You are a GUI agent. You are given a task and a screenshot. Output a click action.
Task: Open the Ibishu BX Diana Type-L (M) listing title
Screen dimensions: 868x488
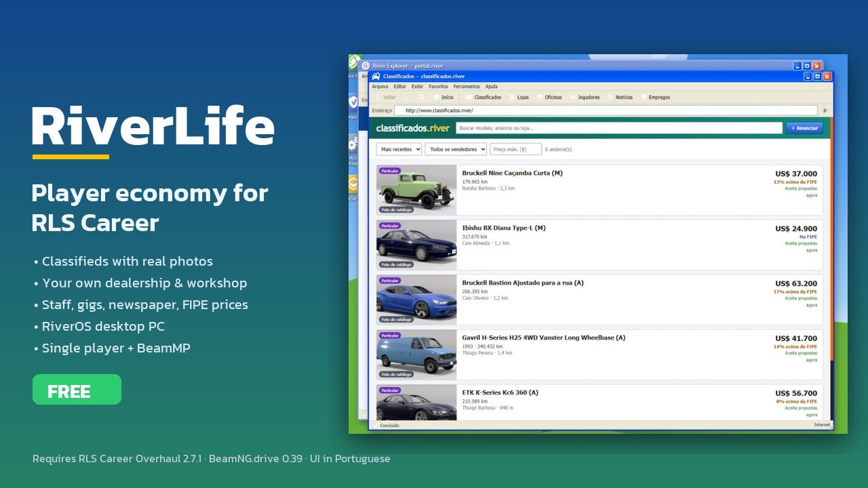[504, 228]
